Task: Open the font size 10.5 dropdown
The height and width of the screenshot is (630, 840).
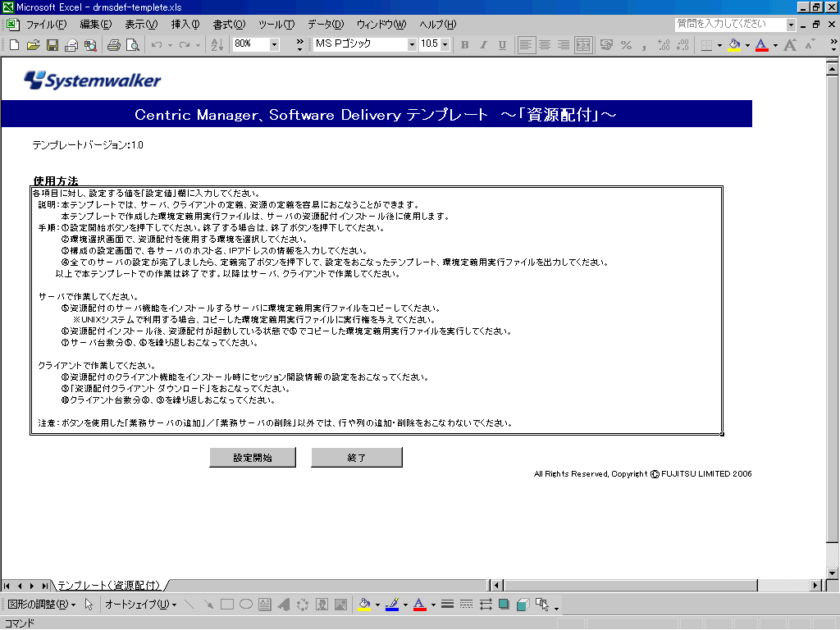Action: [x=445, y=44]
